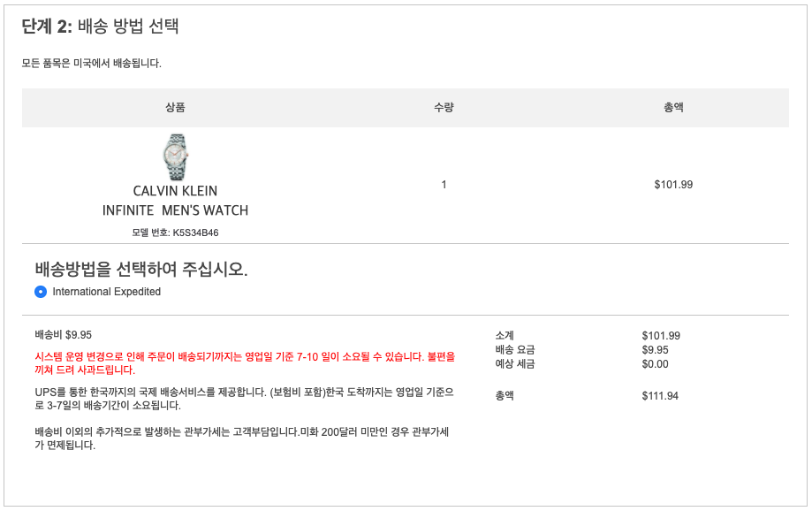Click the INFINITE MEN'S WATCH title line
The height and width of the screenshot is (511, 812).
[175, 210]
